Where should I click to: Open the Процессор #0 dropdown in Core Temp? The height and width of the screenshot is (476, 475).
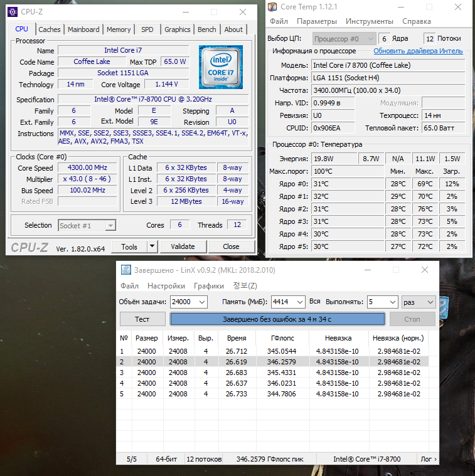pos(344,39)
